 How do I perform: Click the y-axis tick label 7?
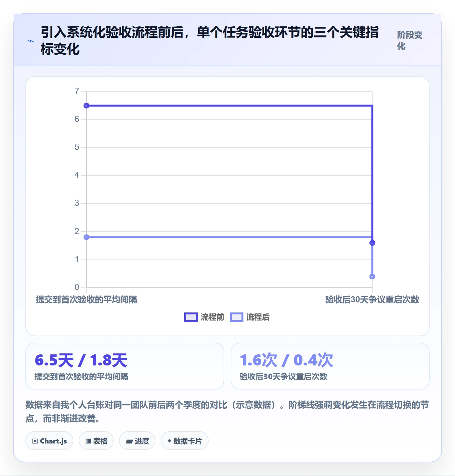[x=77, y=91]
